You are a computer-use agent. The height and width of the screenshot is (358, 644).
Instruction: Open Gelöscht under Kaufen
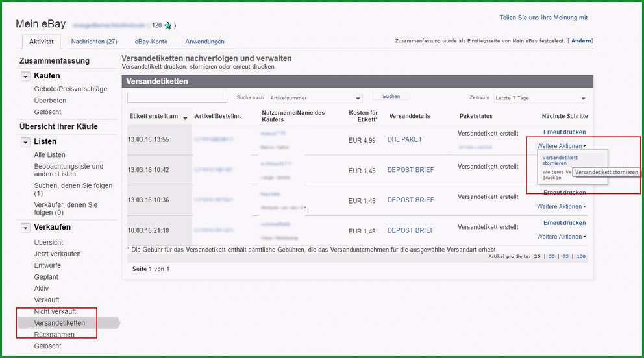[x=47, y=112]
